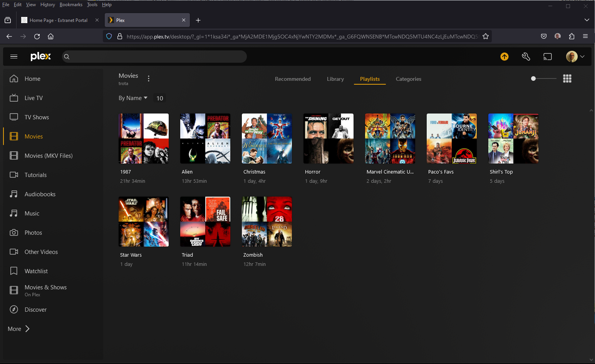Click the Plex logo
This screenshot has width=595, height=364.
[41, 57]
